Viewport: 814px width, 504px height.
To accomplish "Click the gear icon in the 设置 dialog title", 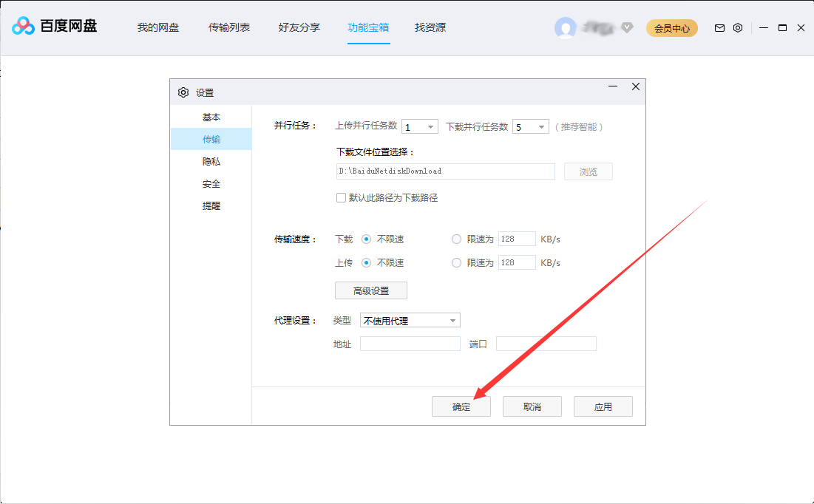I will tap(183, 92).
